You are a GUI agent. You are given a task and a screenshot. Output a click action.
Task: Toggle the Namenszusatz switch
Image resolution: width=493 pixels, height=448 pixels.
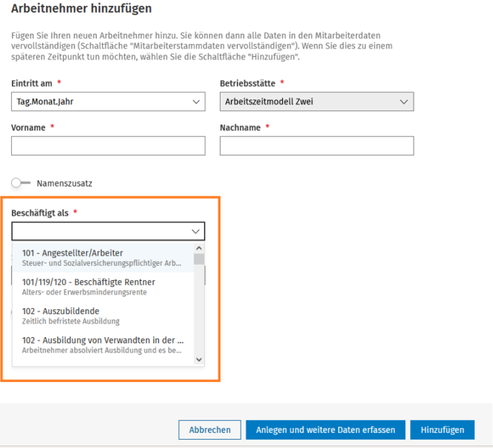(21, 183)
